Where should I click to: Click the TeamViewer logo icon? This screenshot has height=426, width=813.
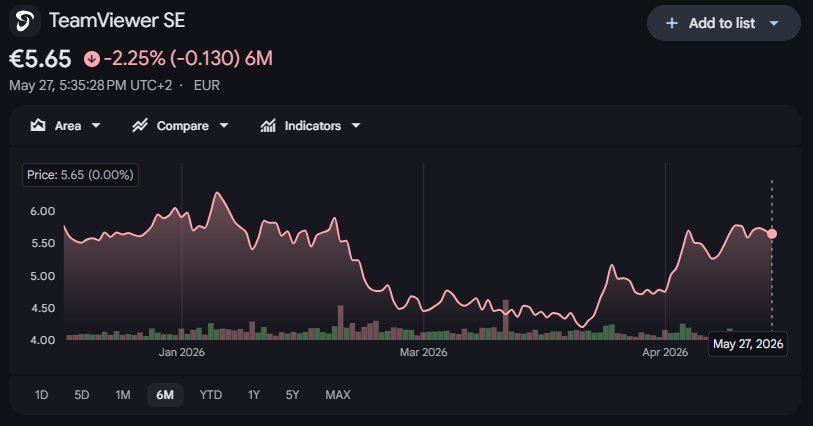coord(25,21)
